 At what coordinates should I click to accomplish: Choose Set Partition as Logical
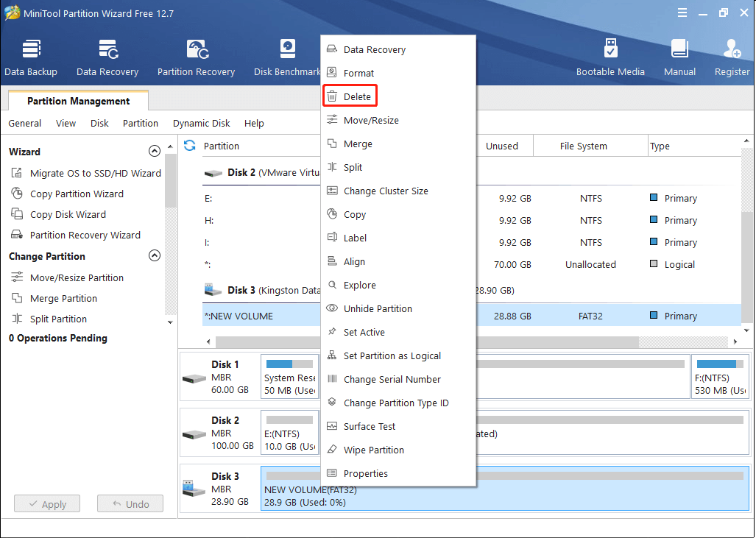click(392, 355)
